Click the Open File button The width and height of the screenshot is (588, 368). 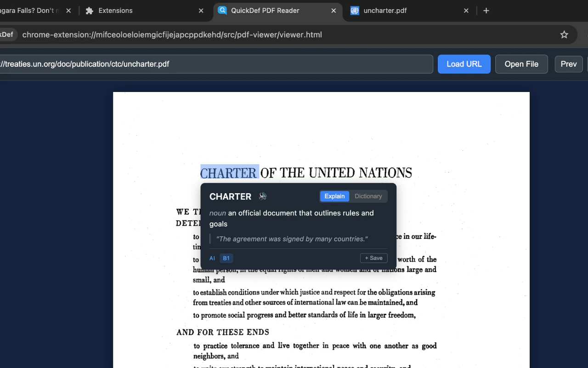pos(521,64)
